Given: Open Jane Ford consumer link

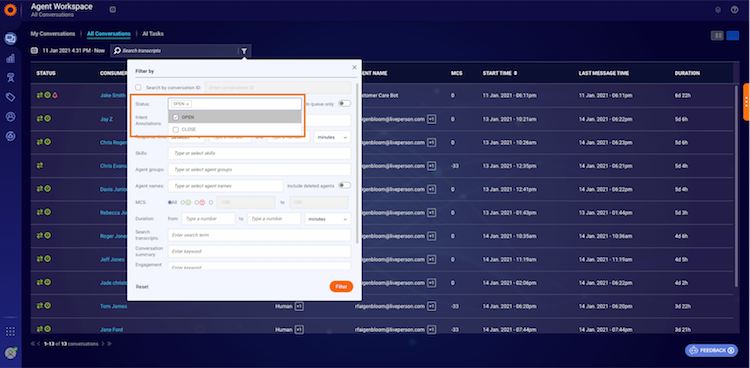Looking at the screenshot, I should coord(112,330).
